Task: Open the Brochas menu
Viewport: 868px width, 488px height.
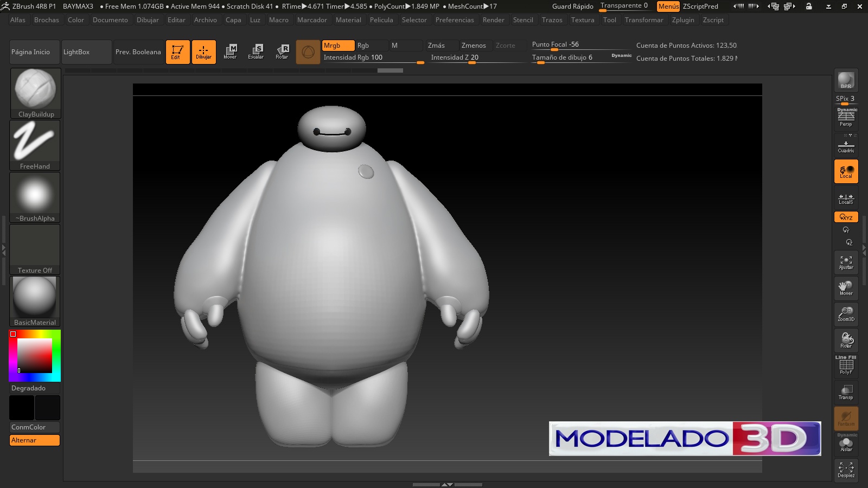Action: (x=47, y=20)
